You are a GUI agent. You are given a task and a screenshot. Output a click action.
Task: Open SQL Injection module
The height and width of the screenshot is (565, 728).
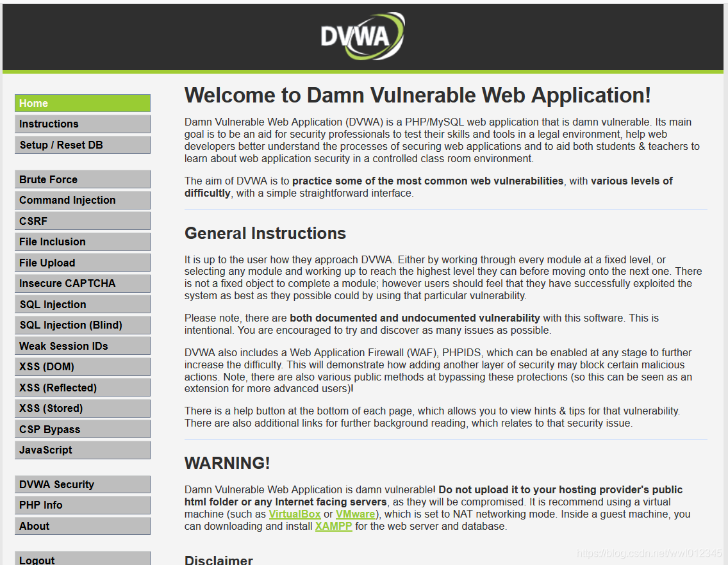pyautogui.click(x=83, y=304)
